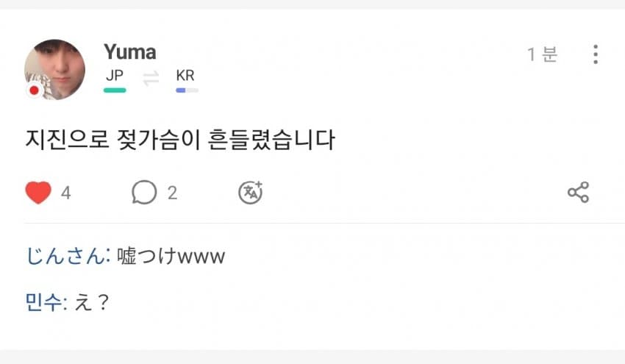Open commenter 민수's profile

(x=46, y=302)
